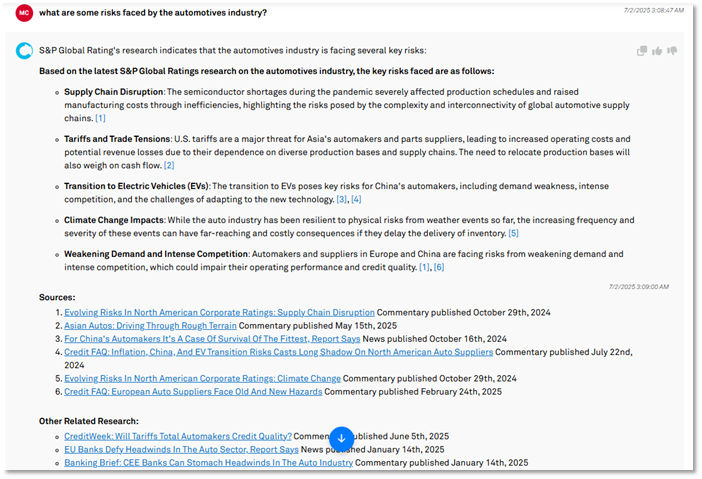Give the response a thumbs down
This screenshot has height=479, width=702.
coord(672,51)
